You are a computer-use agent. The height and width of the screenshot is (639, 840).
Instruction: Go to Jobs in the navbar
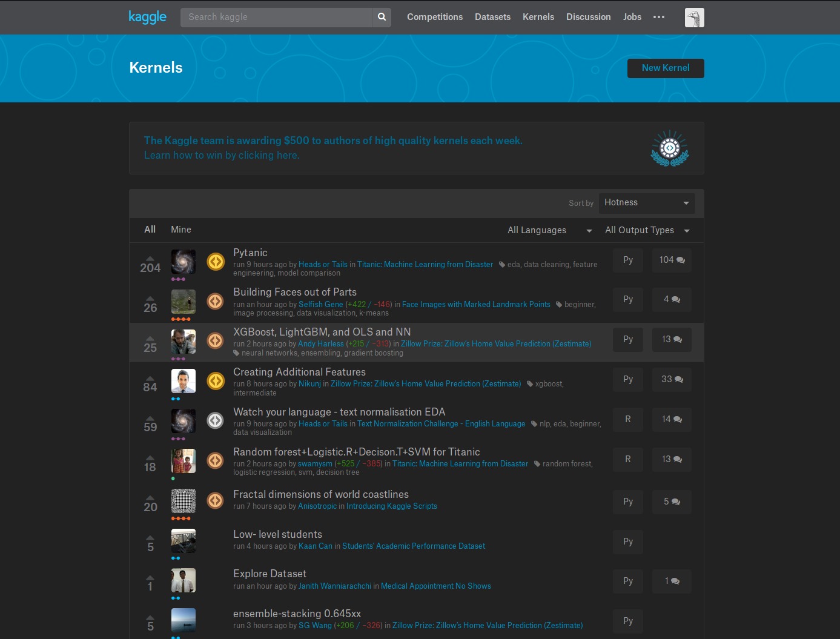click(632, 17)
